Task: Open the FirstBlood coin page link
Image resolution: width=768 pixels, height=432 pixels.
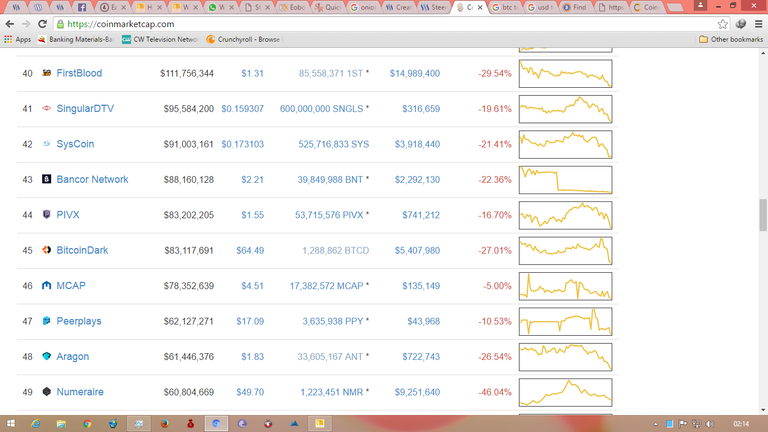Action: [x=79, y=73]
